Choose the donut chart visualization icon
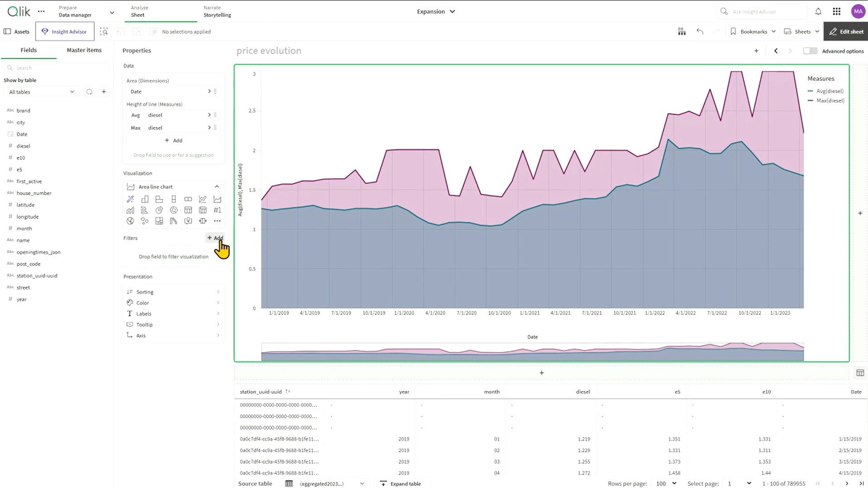 (174, 210)
